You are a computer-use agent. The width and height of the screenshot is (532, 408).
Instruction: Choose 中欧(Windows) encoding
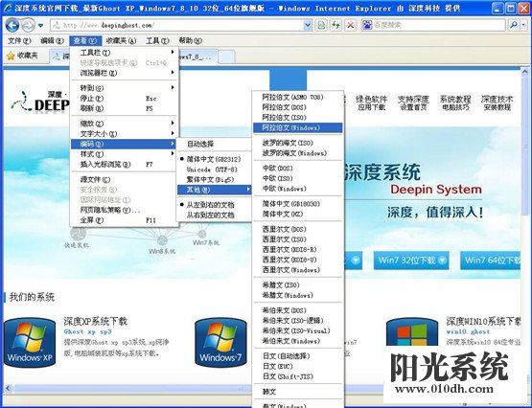tap(298, 189)
